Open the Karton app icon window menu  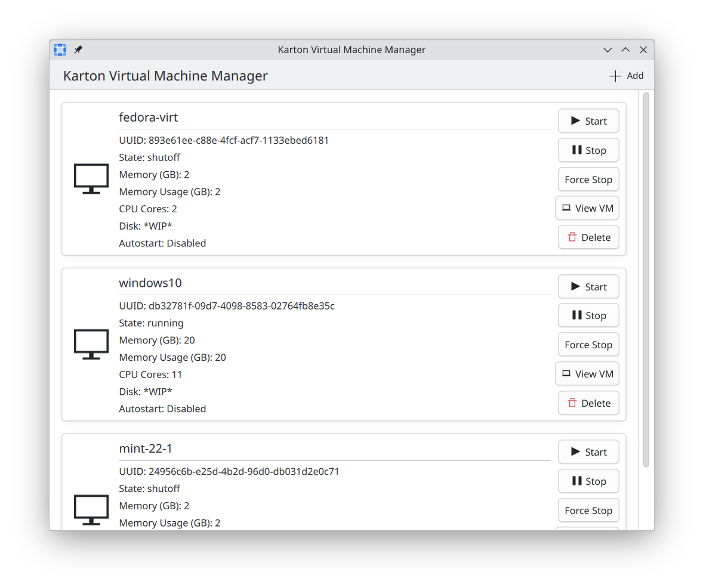(x=60, y=50)
